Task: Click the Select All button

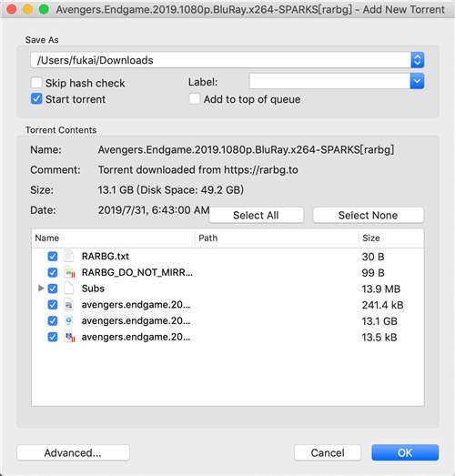Action: 257,215
